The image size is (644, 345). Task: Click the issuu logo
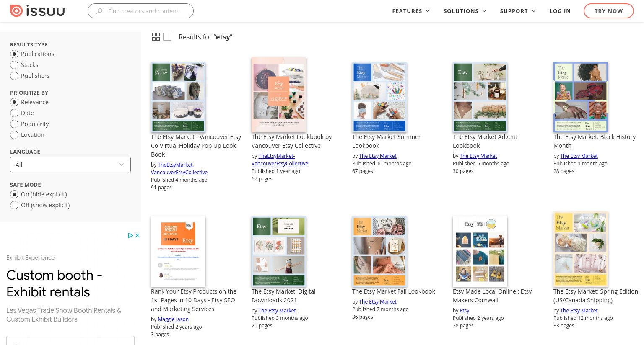tap(37, 11)
